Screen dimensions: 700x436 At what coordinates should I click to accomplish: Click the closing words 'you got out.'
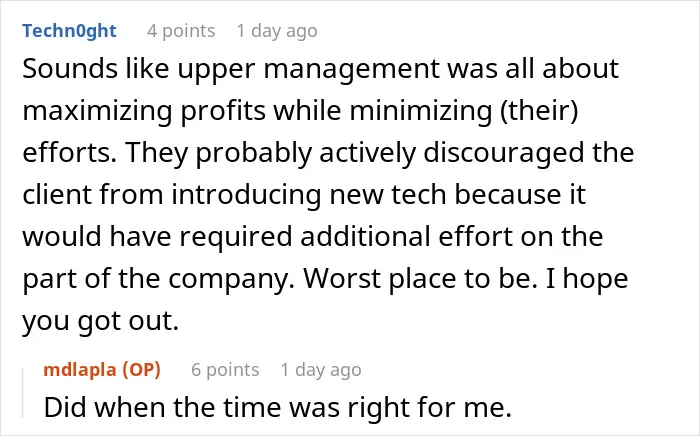pyautogui.click(x=100, y=321)
